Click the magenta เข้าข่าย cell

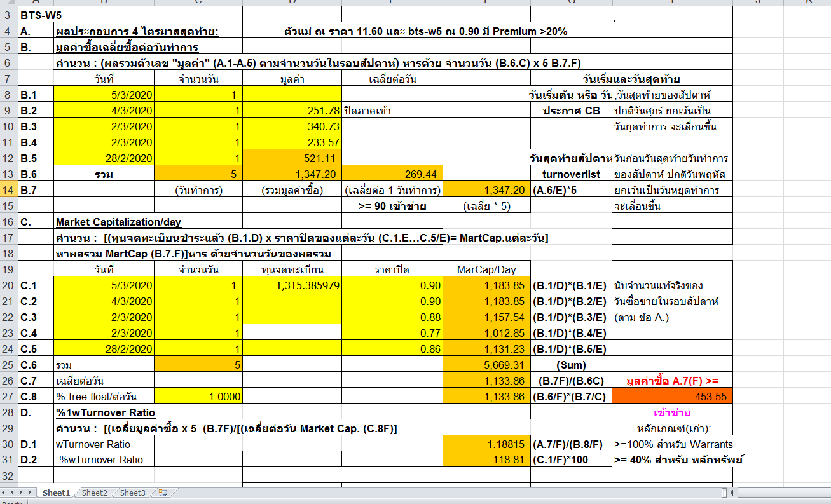[672, 412]
